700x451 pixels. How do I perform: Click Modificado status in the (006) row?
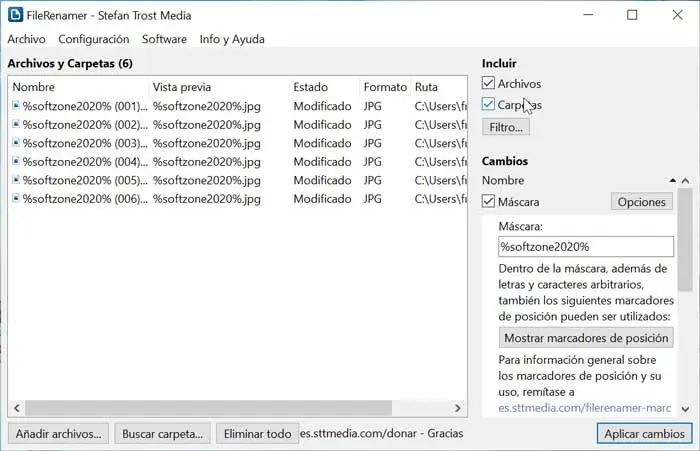322,199
